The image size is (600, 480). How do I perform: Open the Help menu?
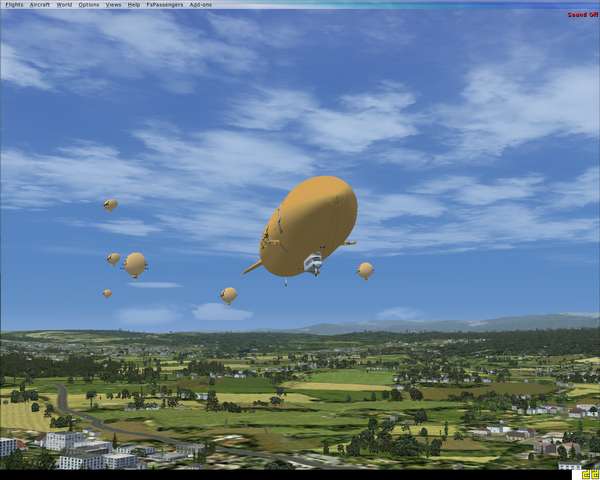(134, 5)
